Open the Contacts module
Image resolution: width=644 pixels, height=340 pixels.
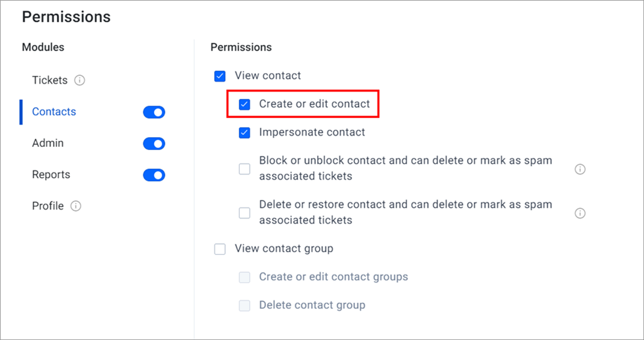(x=54, y=112)
